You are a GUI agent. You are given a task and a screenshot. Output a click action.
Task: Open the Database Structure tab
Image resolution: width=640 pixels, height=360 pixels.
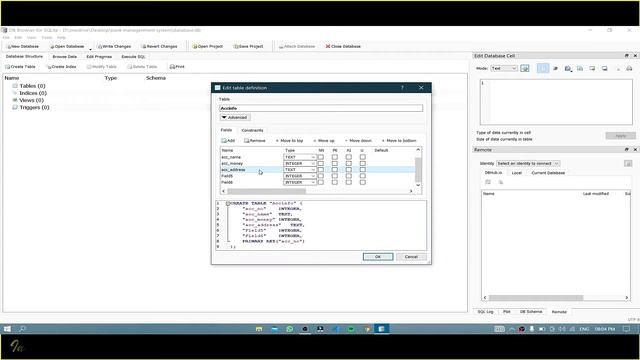coord(24,56)
